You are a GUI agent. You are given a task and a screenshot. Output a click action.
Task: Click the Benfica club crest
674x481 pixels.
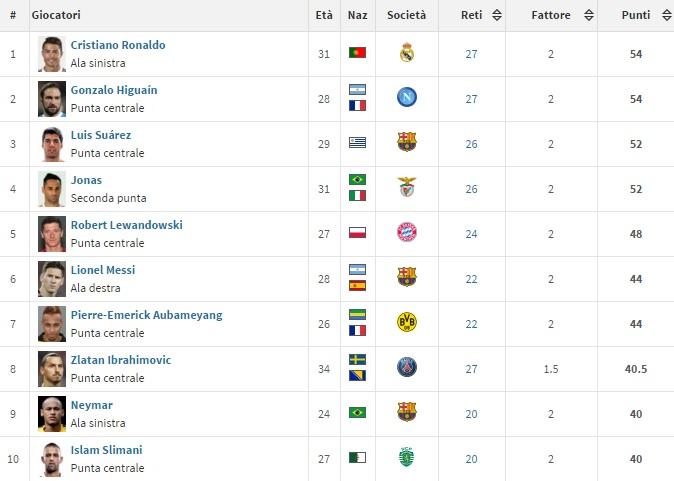pyautogui.click(x=407, y=187)
